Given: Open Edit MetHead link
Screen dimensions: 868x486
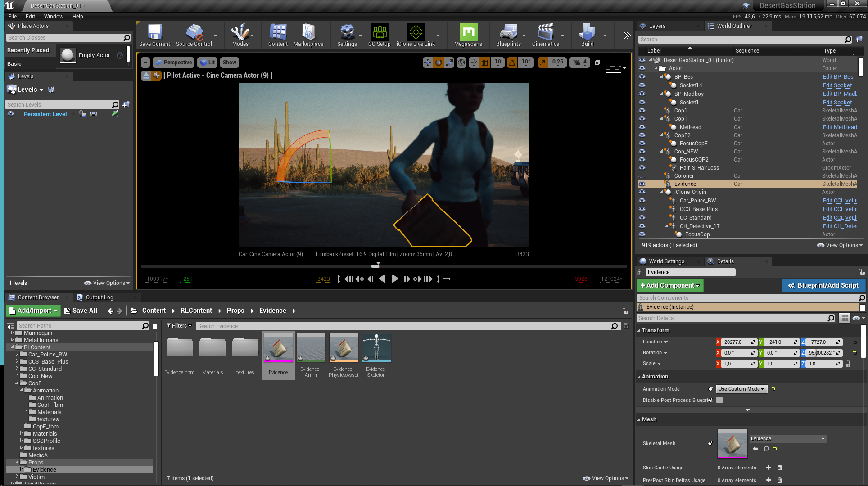Looking at the screenshot, I should click(840, 127).
